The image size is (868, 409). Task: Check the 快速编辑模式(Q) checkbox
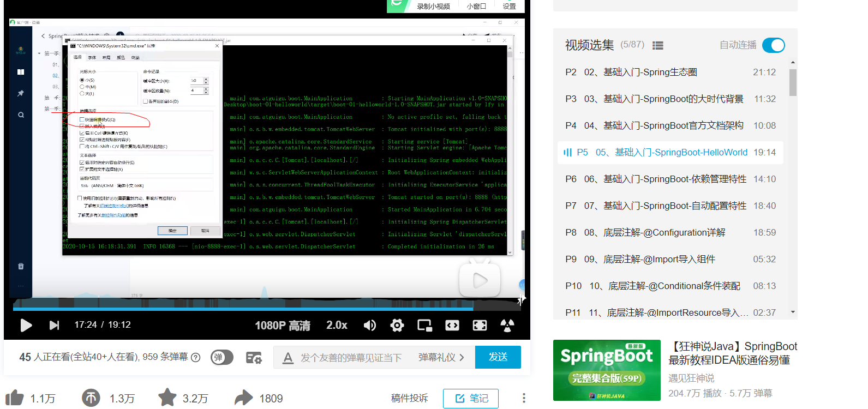[82, 119]
